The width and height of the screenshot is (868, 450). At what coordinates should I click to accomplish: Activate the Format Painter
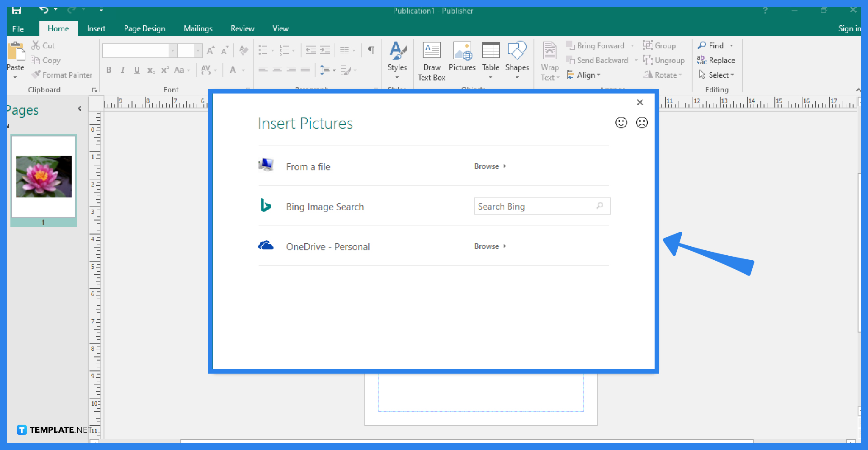click(62, 75)
